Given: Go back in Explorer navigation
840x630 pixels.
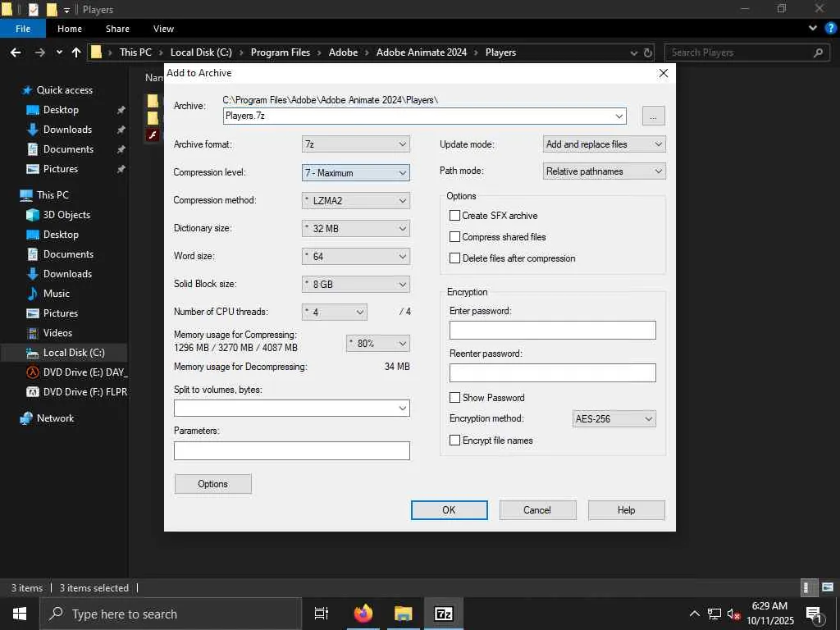Looking at the screenshot, I should pos(16,52).
